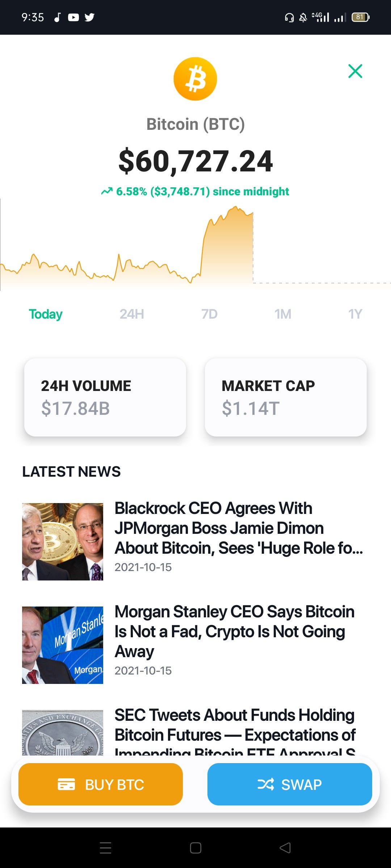The height and width of the screenshot is (868, 391).
Task: Tap the battery indicator icon
Action: click(361, 17)
